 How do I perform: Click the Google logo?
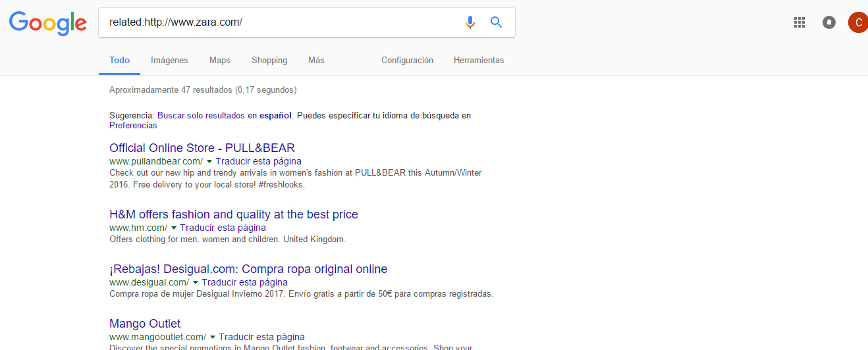point(47,23)
